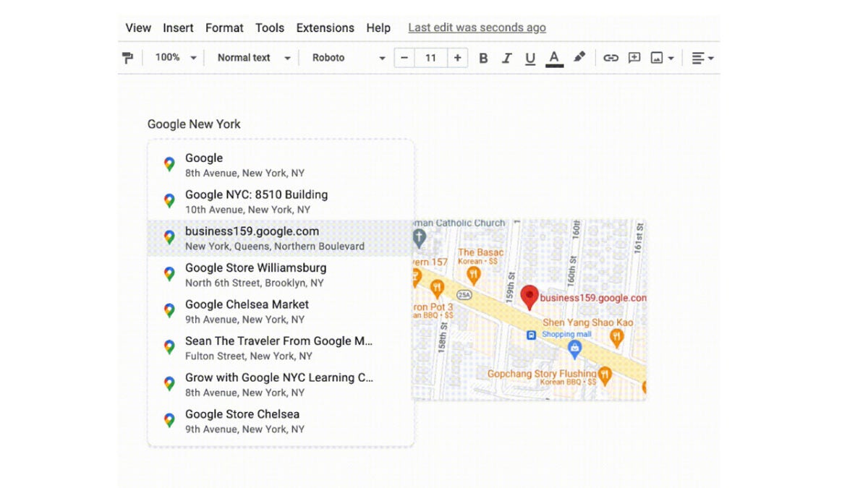Expand the paragraph styles dropdown
Viewport: 868px width, 488px height.
[252, 58]
